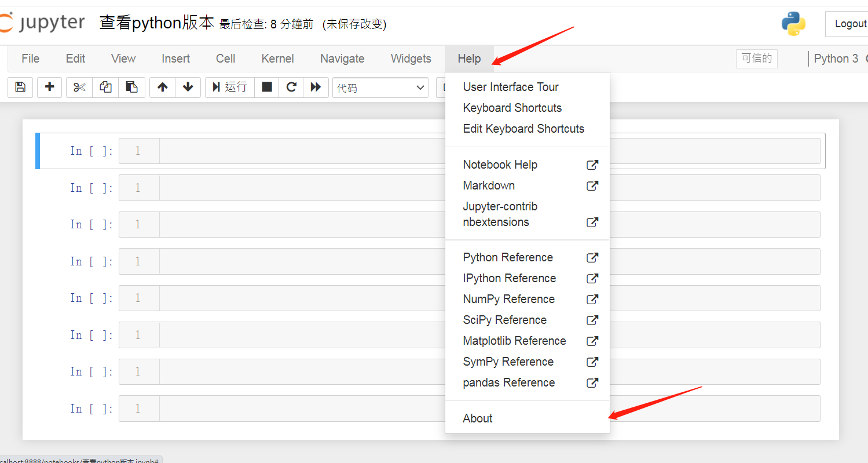Open NumPy Reference
The width and height of the screenshot is (868, 463).
pyautogui.click(x=527, y=299)
